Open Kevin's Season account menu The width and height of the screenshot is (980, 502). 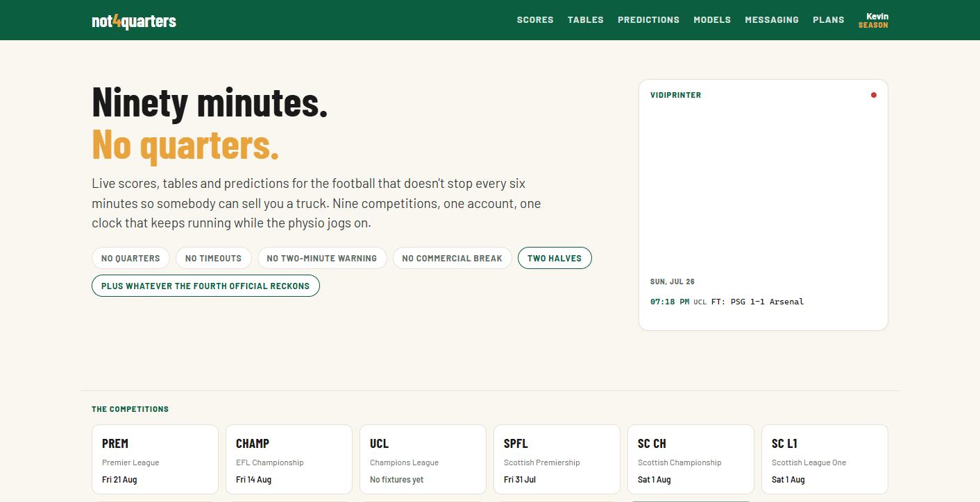coord(873,20)
